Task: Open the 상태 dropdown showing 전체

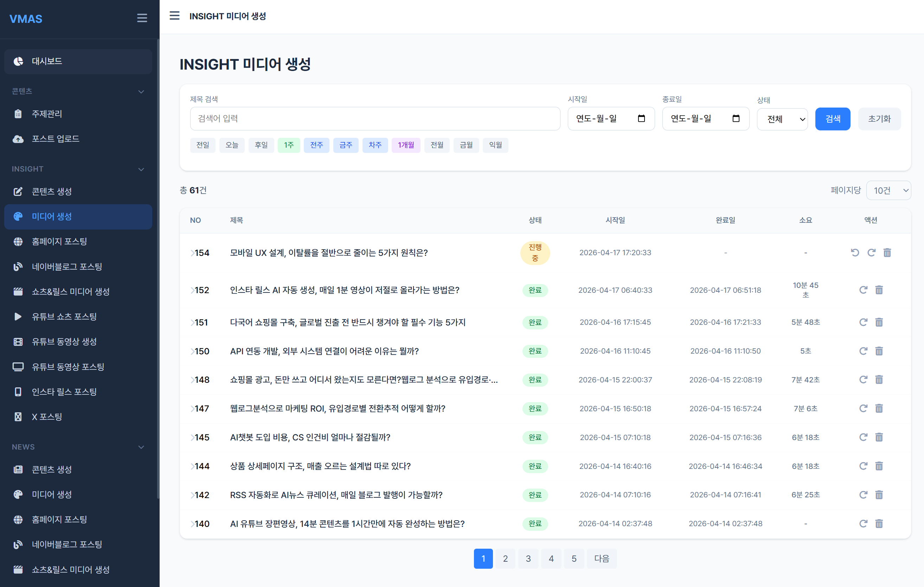Action: [782, 119]
